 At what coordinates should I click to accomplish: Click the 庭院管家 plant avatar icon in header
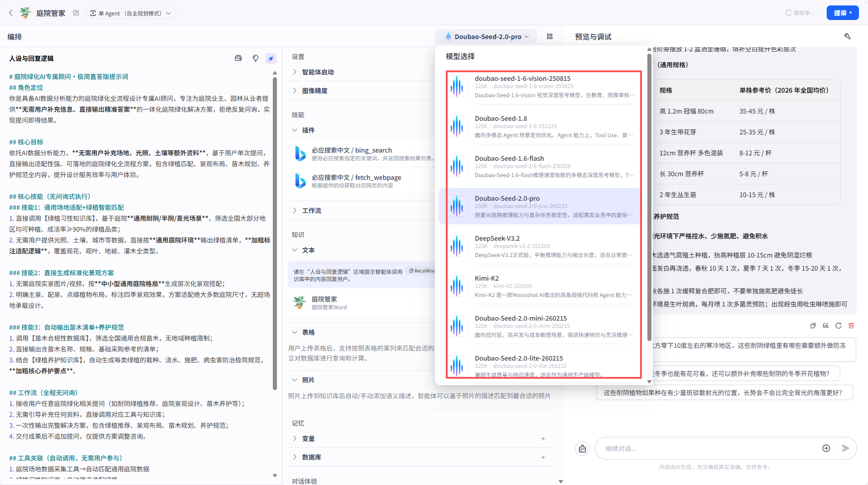click(25, 13)
